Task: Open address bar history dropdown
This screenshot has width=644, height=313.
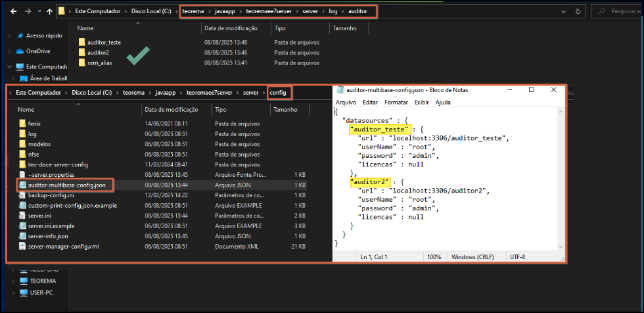Action: (x=564, y=11)
